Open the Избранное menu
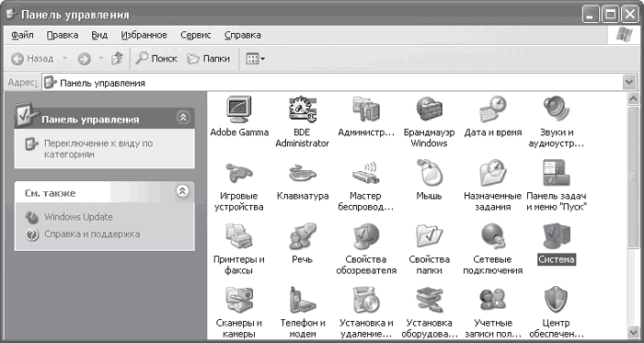The height and width of the screenshot is (343, 644). [144, 35]
